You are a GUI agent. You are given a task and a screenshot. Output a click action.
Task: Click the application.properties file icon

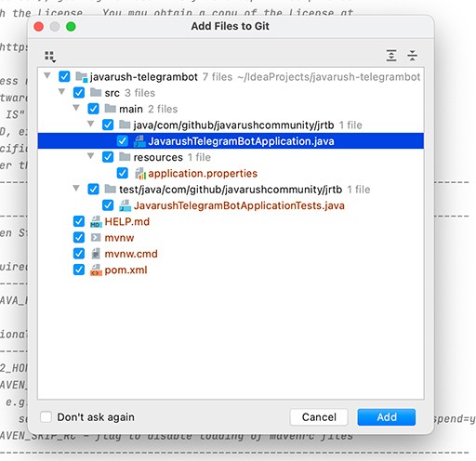click(140, 173)
